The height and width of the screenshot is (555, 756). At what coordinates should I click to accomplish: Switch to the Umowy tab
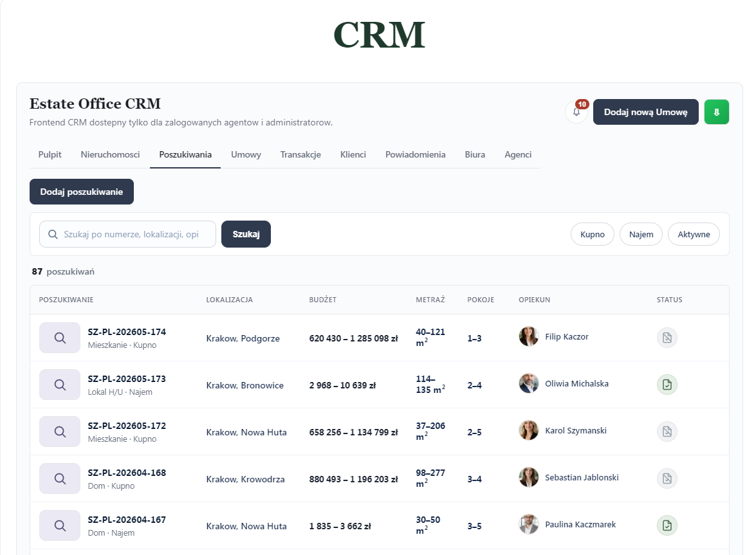[x=246, y=154]
